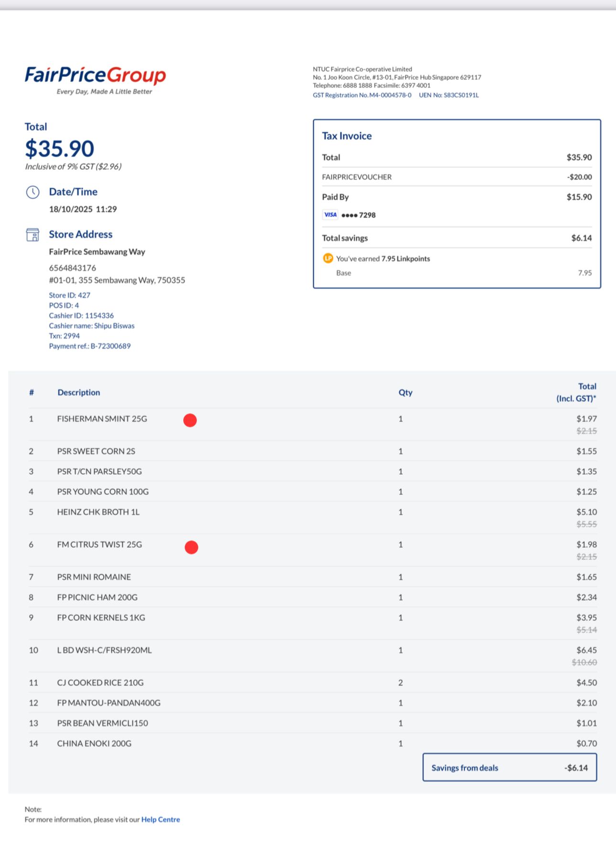This screenshot has width=616, height=855.
Task: Click Cashier name: Shipu Biswas
Action: point(92,326)
